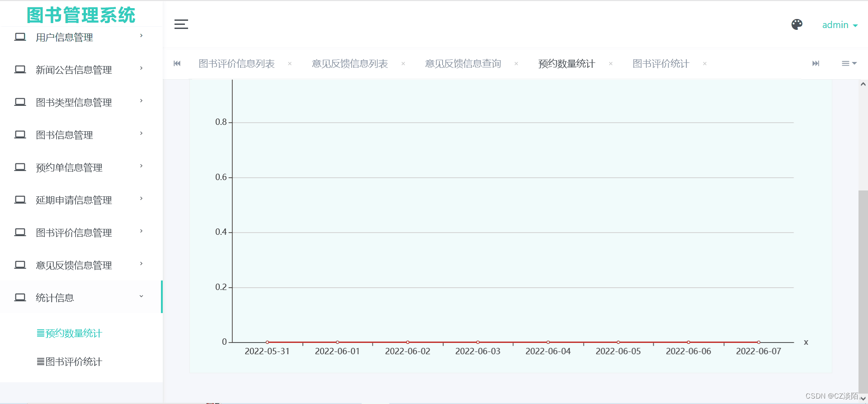868x404 pixels.
Task: Click chart data point for 2022-06-01
Action: coord(337,342)
